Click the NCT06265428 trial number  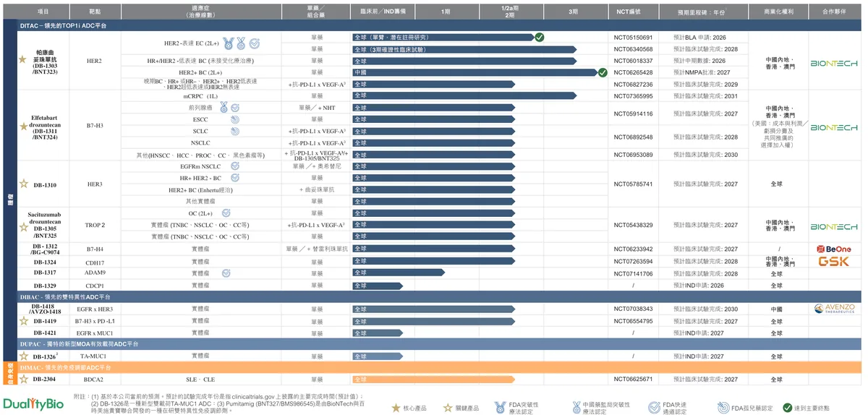coord(633,72)
